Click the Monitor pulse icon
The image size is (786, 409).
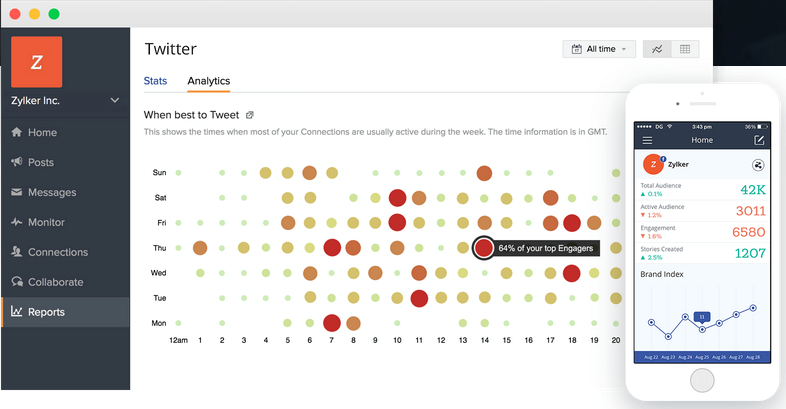click(17, 222)
